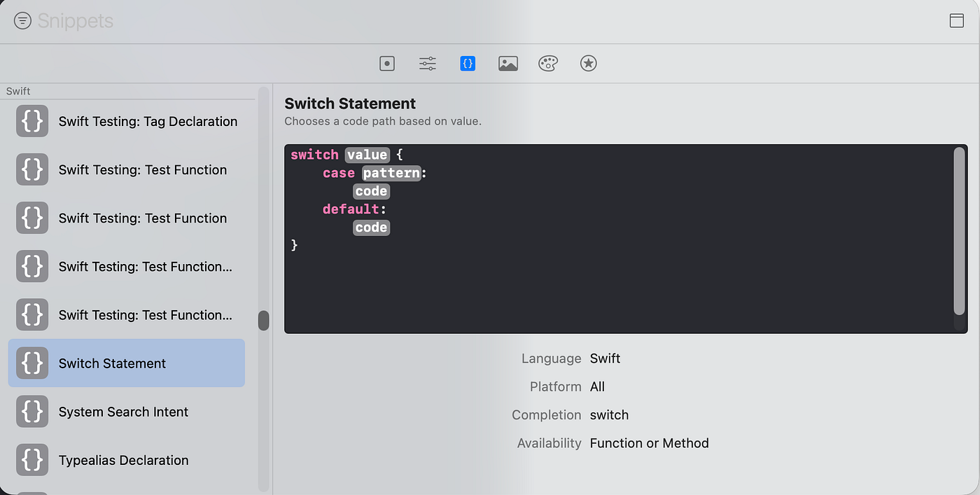
Task: Select the code placeholder under default
Action: point(371,228)
